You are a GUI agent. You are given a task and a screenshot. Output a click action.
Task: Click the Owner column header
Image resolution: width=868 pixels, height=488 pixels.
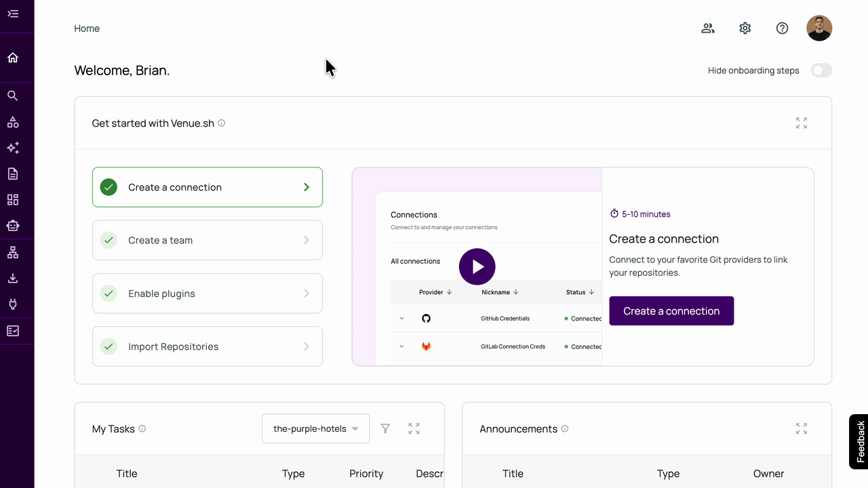pyautogui.click(x=768, y=474)
